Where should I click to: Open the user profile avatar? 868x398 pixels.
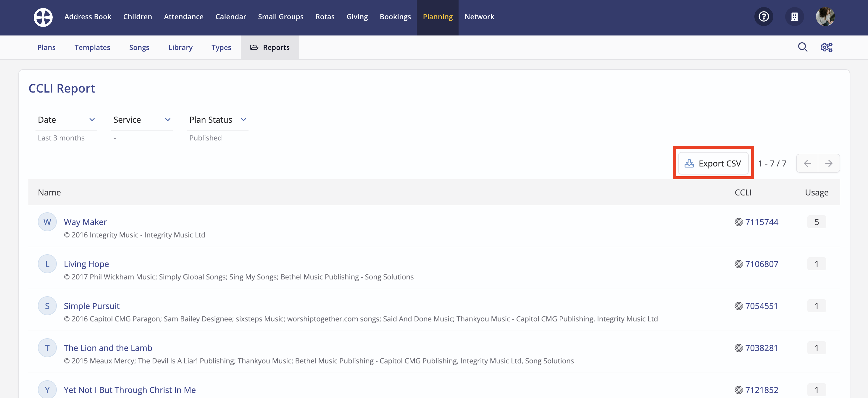[825, 17]
